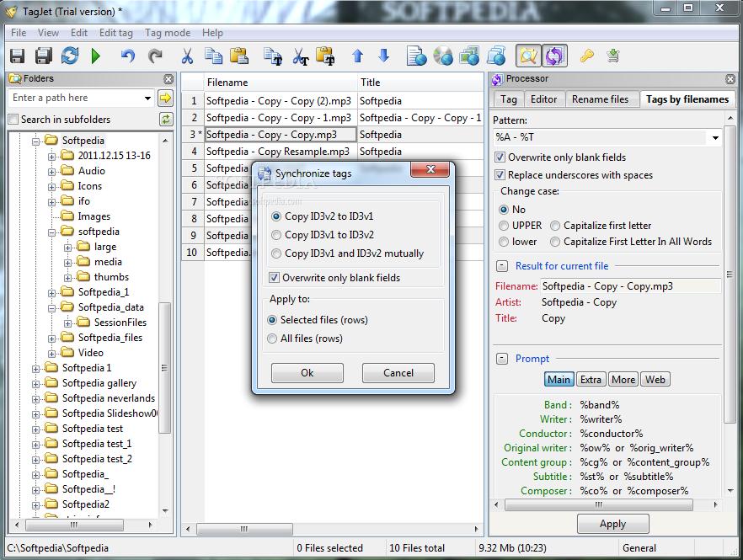Open the File menu
Viewport: 743px width, 560px height.
coord(19,33)
